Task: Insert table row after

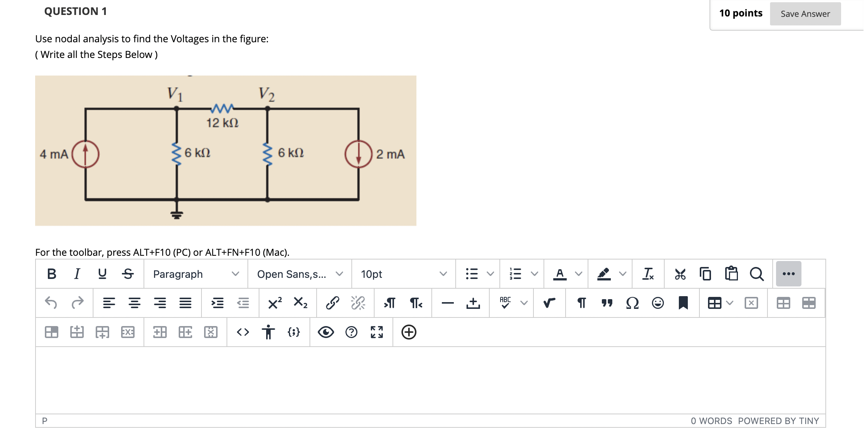Action: coord(102,332)
